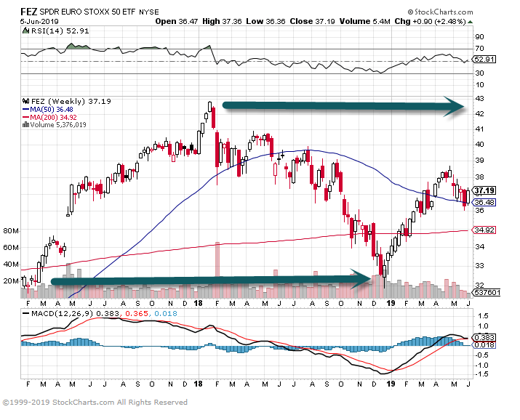520x420 pixels.
Task: Click the Close 37.19 header value
Action: click(313, 22)
